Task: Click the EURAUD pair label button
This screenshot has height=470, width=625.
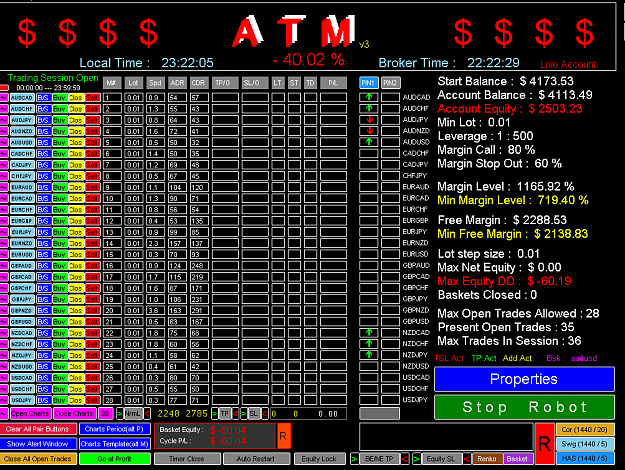Action: tap(22, 187)
